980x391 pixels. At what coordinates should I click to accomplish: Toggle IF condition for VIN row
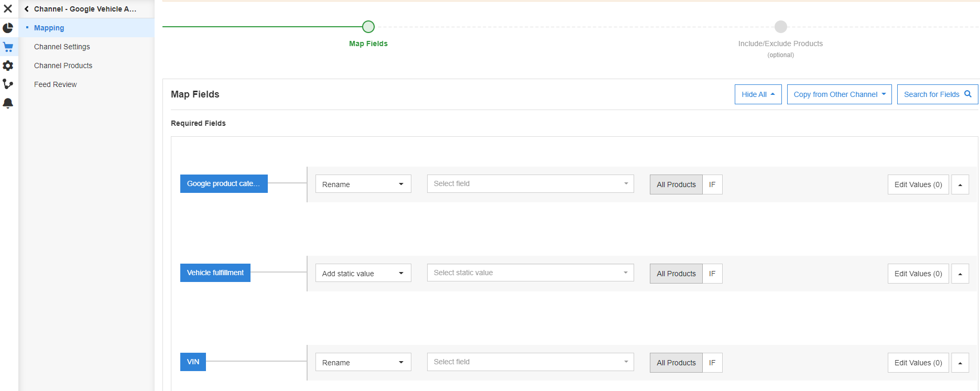712,363
